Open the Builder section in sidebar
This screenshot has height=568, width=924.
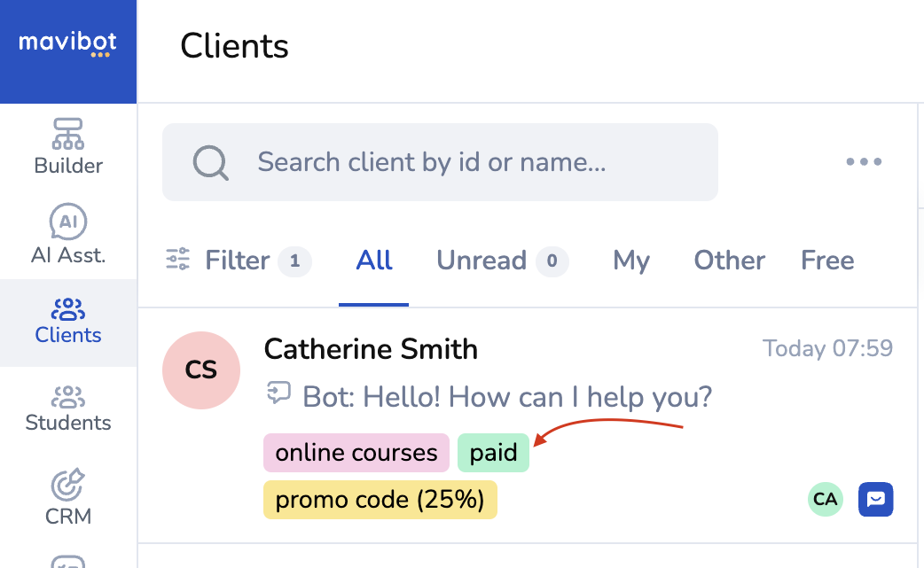pyautogui.click(x=68, y=147)
